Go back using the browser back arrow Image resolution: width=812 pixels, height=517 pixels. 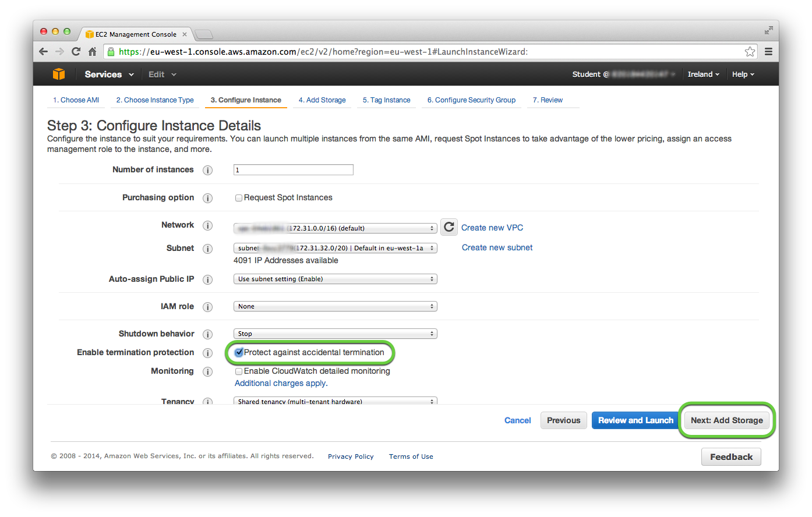[44, 51]
